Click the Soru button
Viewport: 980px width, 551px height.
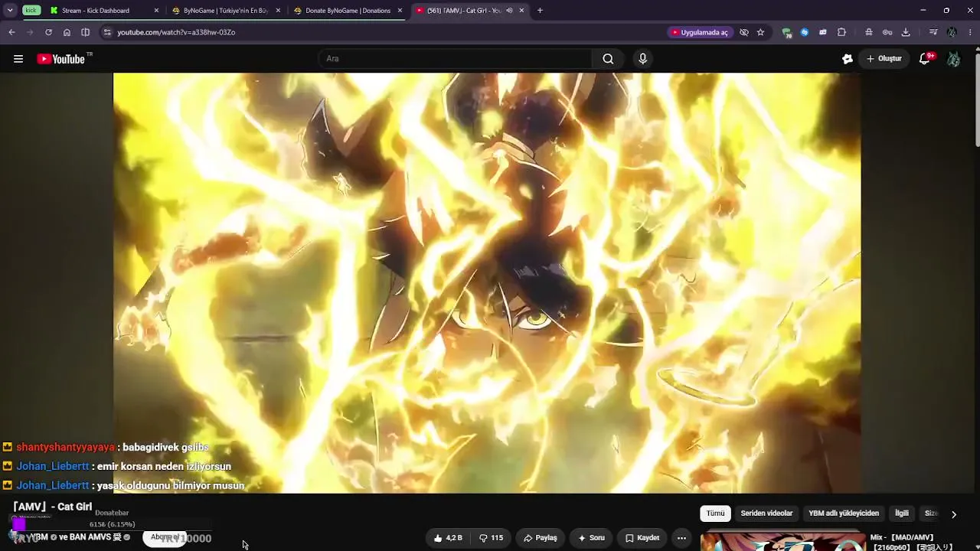[591, 538]
